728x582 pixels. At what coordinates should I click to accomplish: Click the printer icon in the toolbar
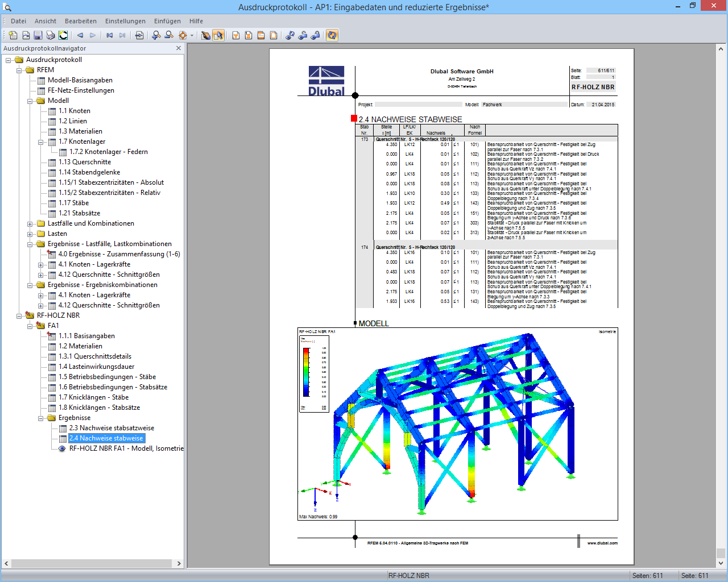click(51, 35)
